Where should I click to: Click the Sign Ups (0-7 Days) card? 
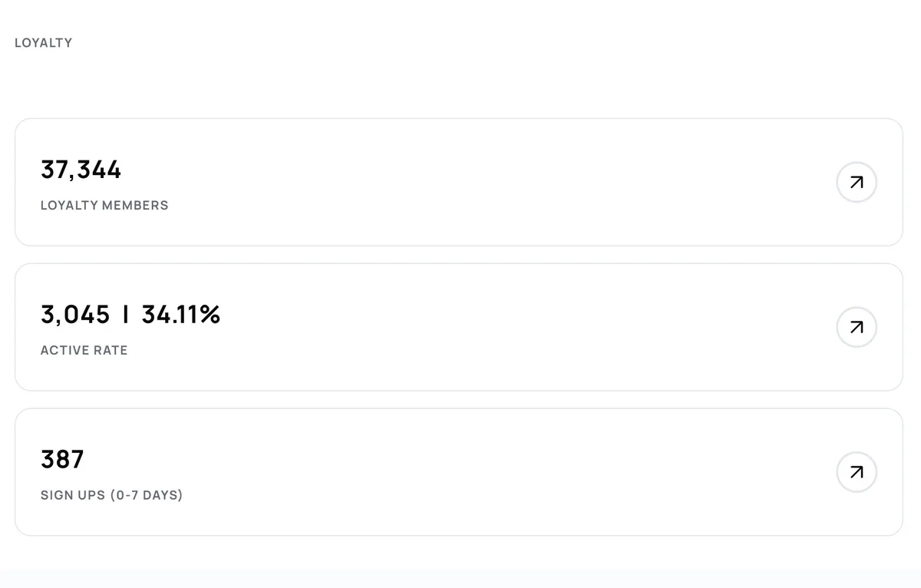tap(460, 472)
